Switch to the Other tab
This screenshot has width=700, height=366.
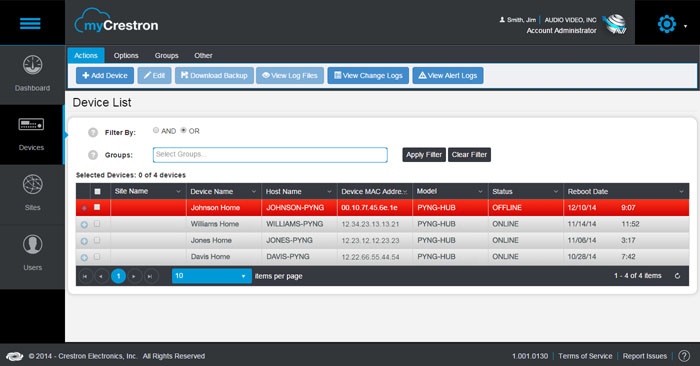pos(203,55)
